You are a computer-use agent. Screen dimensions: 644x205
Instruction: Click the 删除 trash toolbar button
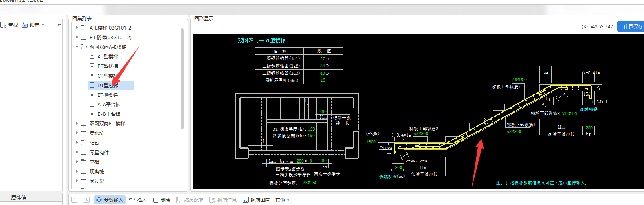click(161, 200)
